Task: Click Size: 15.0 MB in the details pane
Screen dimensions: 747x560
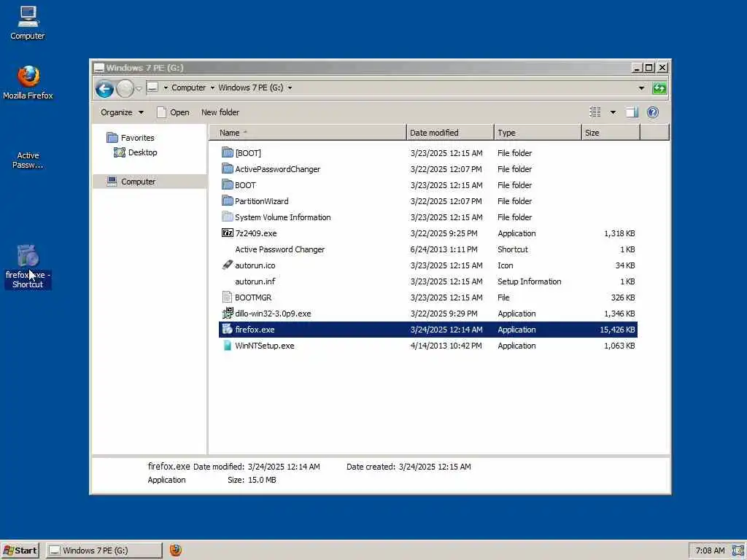Action: [x=252, y=480]
